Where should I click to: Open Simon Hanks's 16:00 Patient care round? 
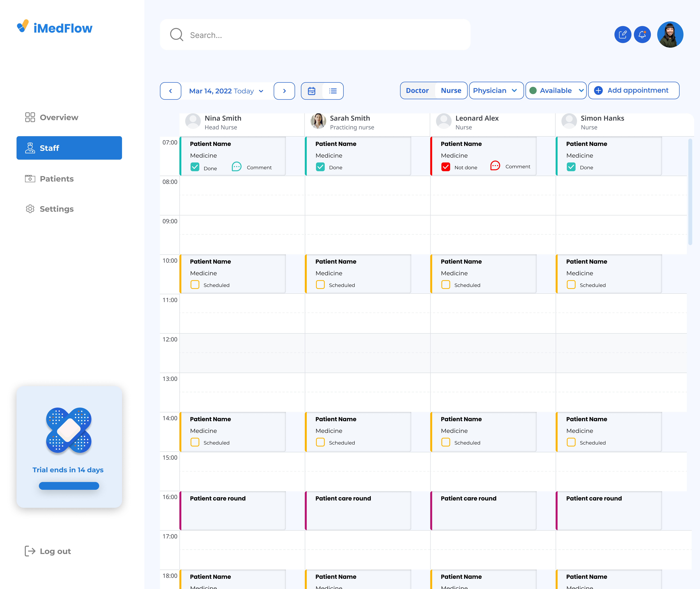point(609,511)
